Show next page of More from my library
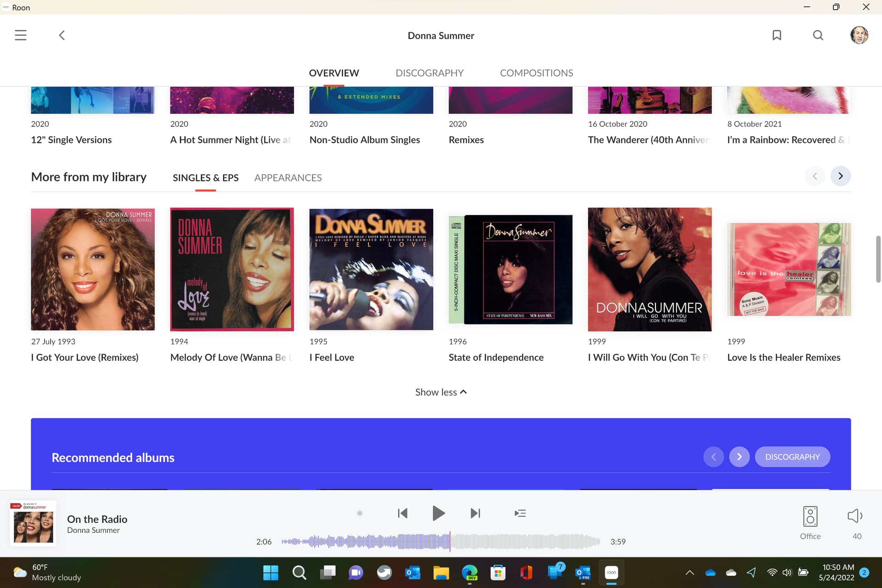This screenshot has width=882, height=588. tap(841, 176)
